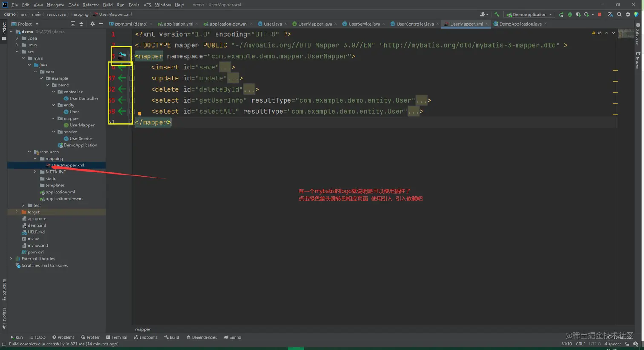The width and height of the screenshot is (644, 350).
Task: Select application.yml in project tree
Action: tap(60, 192)
